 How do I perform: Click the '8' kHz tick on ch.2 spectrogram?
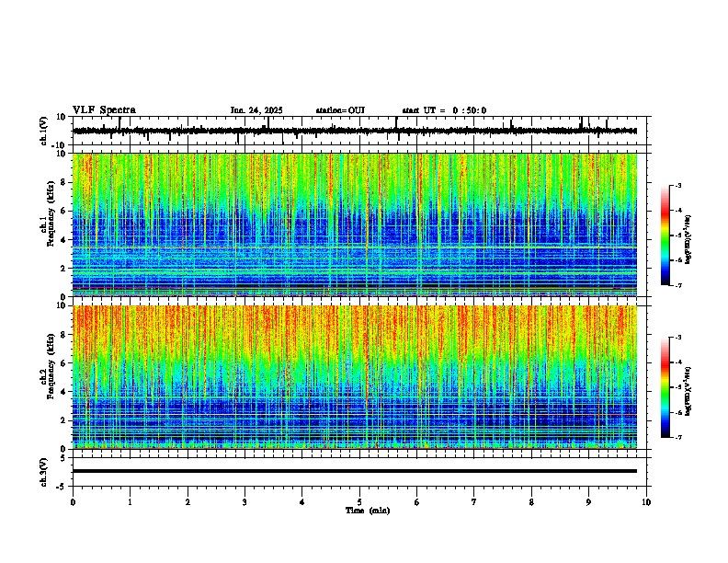click(x=63, y=335)
